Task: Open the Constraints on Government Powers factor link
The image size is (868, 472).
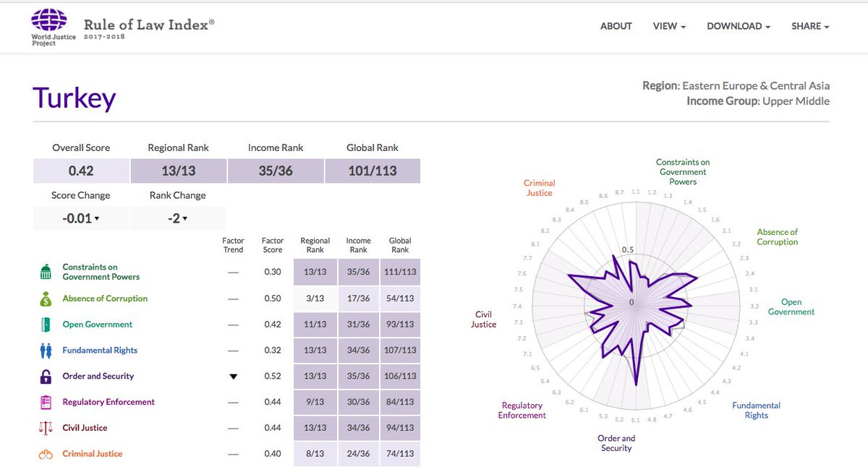Action: click(101, 272)
